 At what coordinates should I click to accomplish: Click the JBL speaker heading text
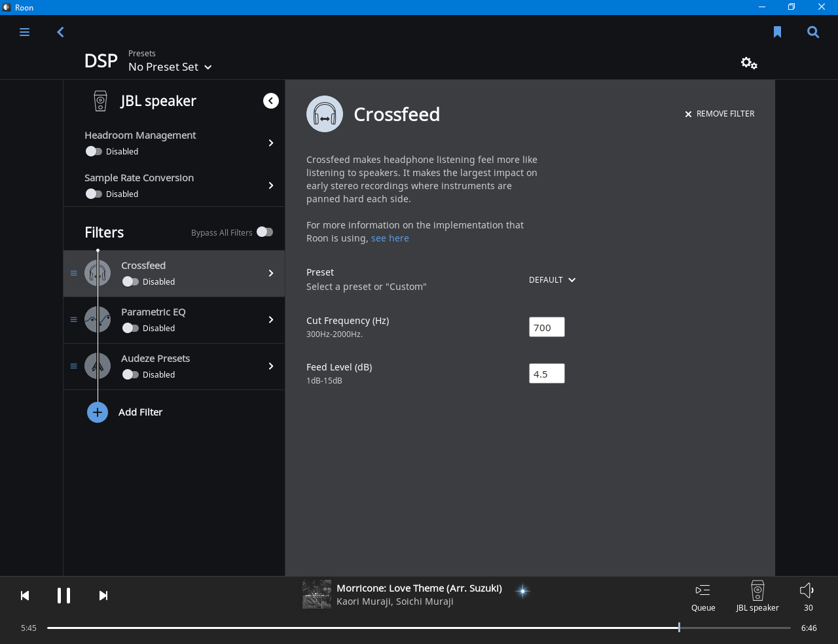pos(158,101)
